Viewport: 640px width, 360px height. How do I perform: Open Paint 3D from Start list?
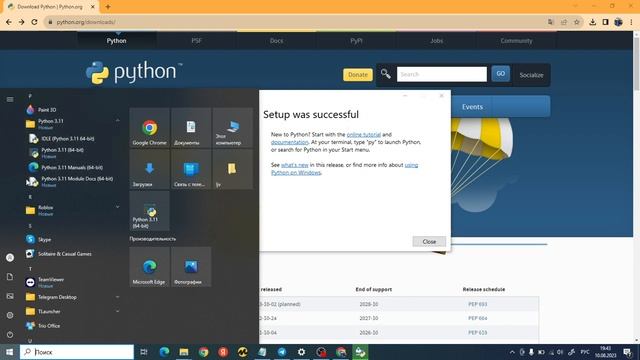tap(47, 110)
